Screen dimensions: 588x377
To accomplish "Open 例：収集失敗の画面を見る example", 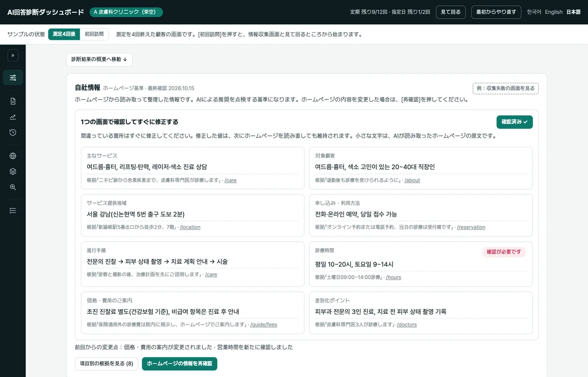I will point(506,88).
